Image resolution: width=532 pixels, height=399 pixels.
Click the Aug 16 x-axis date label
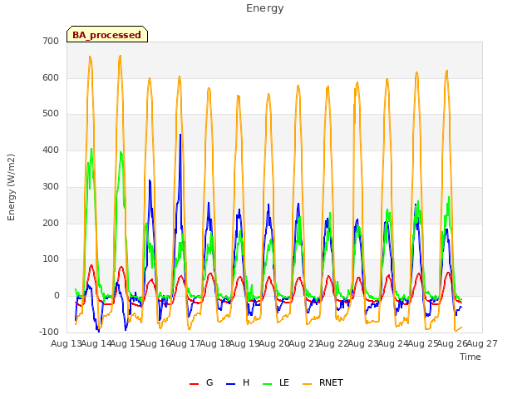(x=155, y=344)
